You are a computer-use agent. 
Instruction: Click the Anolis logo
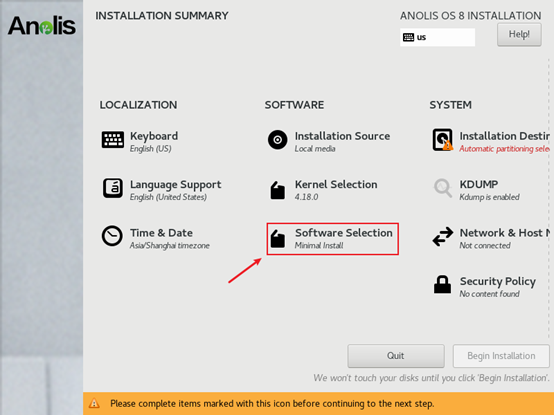[42, 26]
